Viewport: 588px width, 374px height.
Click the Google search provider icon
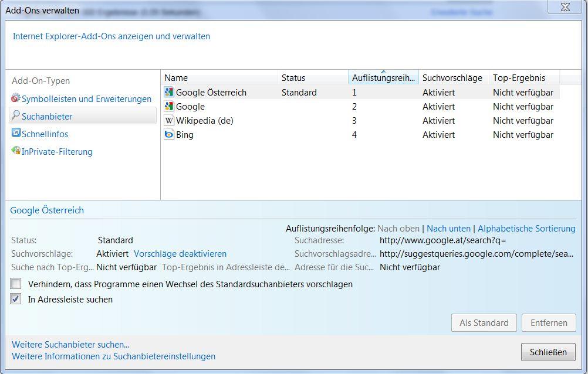click(169, 106)
